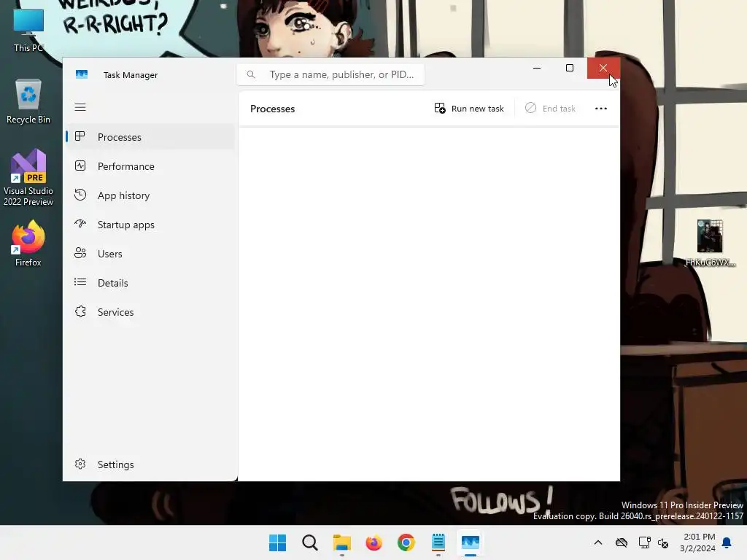Click the Processes page heading
Viewport: 747px width, 560px height.
tap(273, 109)
